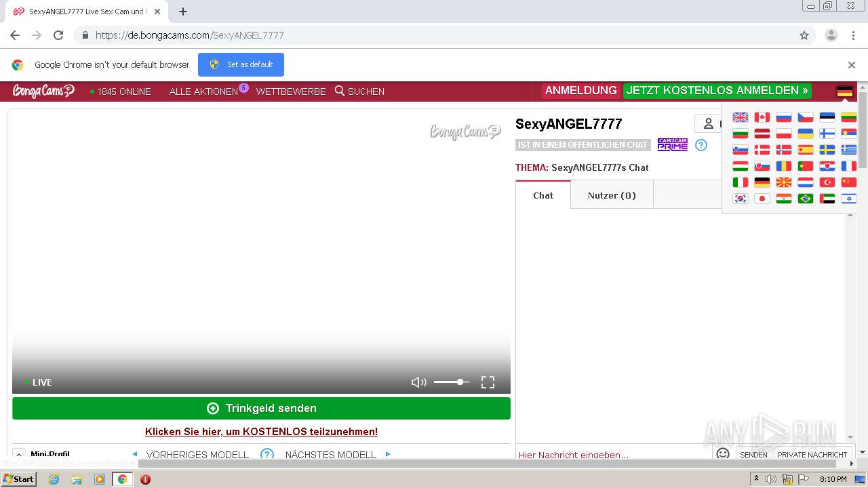This screenshot has height=488, width=868.
Task: Click the Turkish flag language option
Action: 827,182
